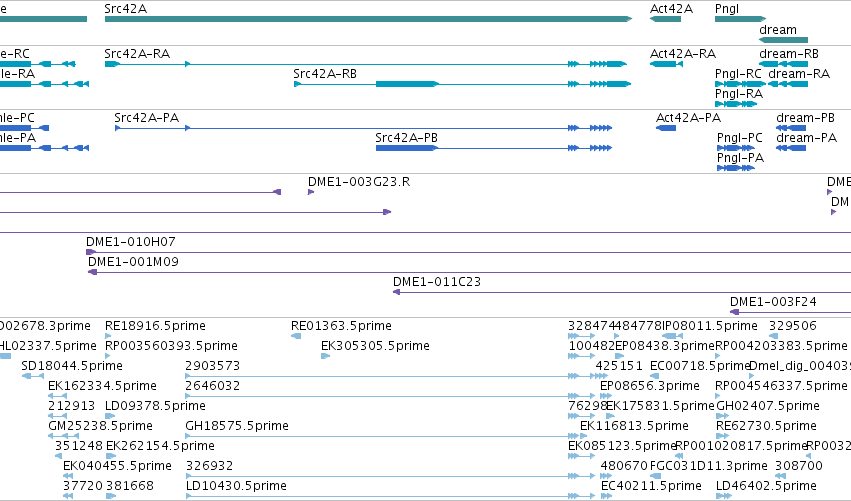This screenshot has width=851, height=501.
Task: Select the EC40211.5prime EST label
Action: pos(651,486)
